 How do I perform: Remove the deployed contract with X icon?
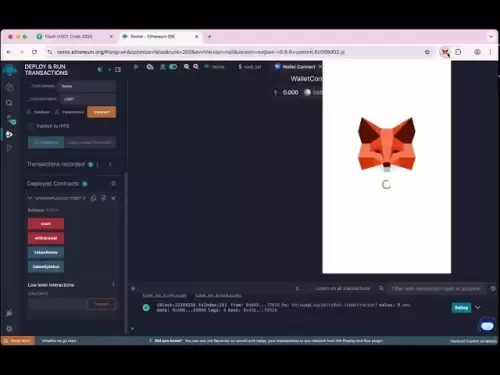pyautogui.click(x=113, y=198)
